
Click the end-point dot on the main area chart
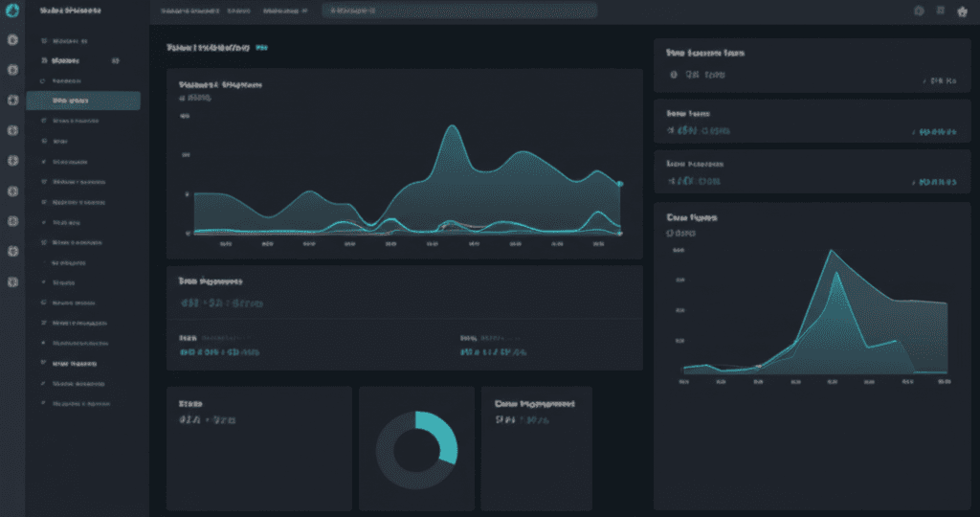point(620,184)
